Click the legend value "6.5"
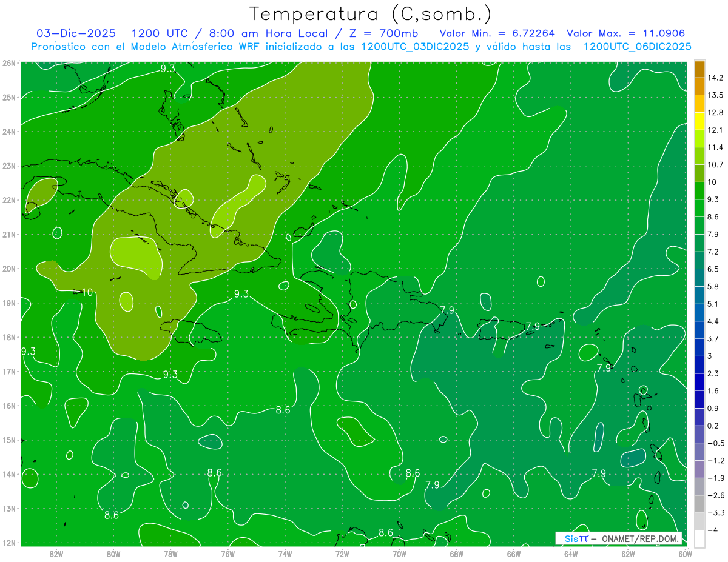This screenshot has height=562, width=728. click(713, 269)
